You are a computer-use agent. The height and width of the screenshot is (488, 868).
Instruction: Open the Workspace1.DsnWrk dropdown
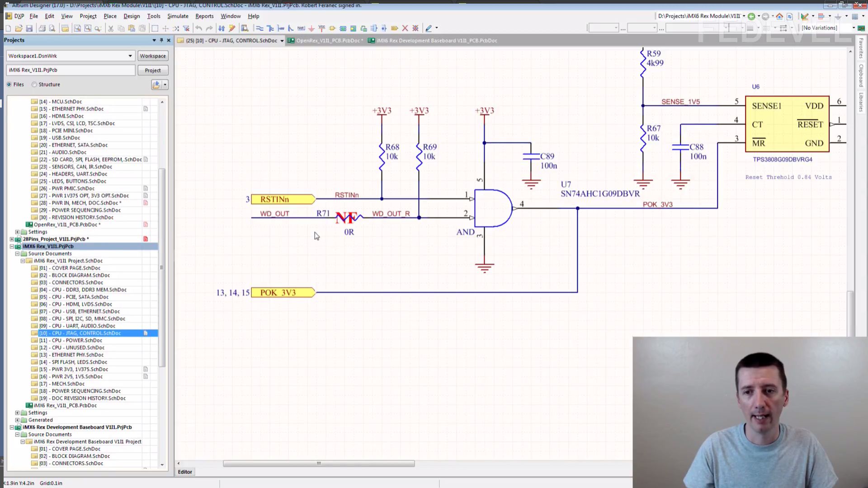point(130,56)
